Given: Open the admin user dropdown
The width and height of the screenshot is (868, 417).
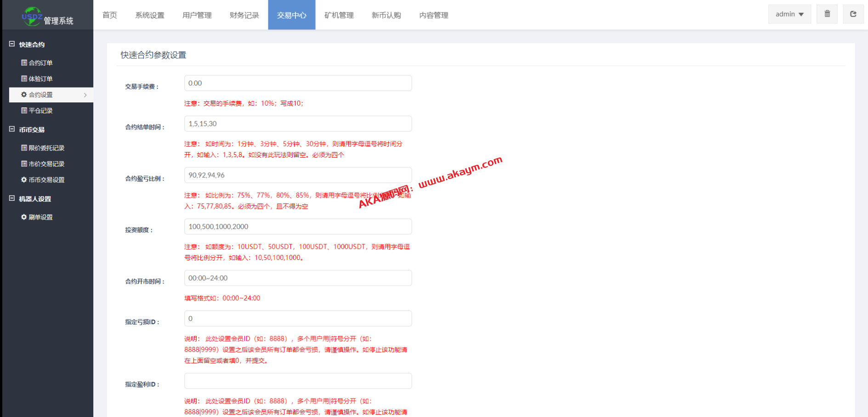Looking at the screenshot, I should pyautogui.click(x=789, y=14).
